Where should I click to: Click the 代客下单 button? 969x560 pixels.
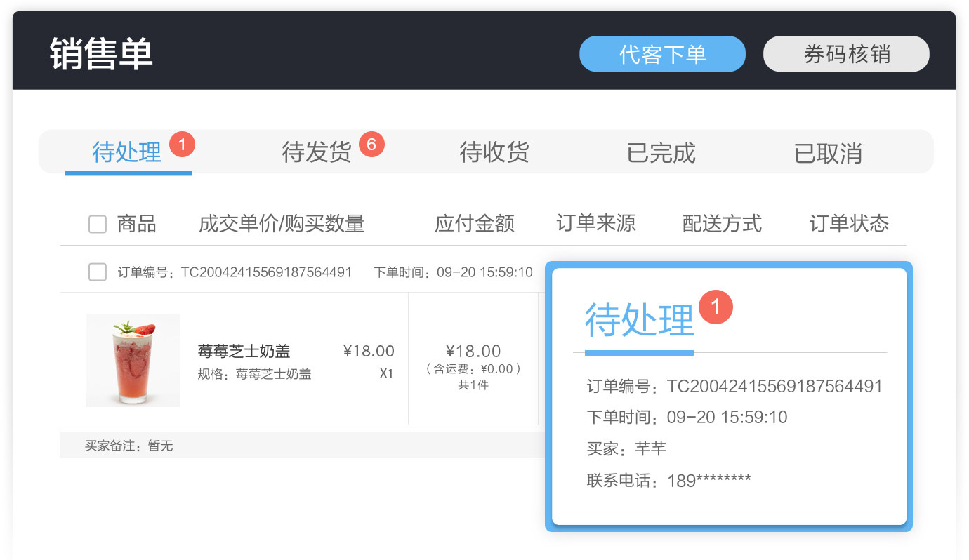pos(662,53)
